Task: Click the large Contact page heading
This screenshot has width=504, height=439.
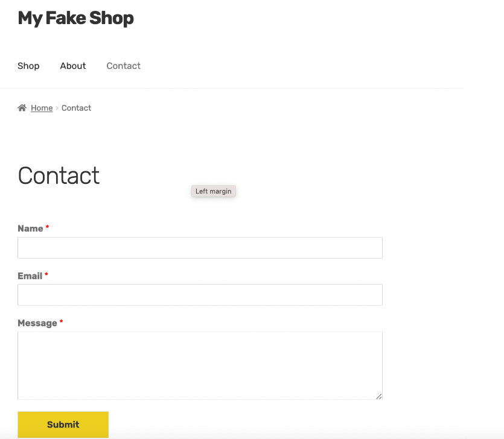Action: tap(59, 175)
